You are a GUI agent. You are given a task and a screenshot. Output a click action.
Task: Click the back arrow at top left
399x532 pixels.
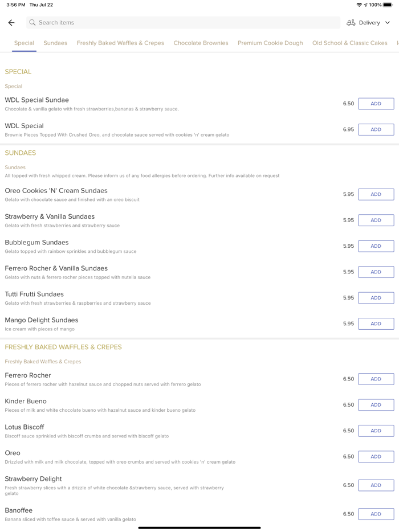[x=11, y=22]
